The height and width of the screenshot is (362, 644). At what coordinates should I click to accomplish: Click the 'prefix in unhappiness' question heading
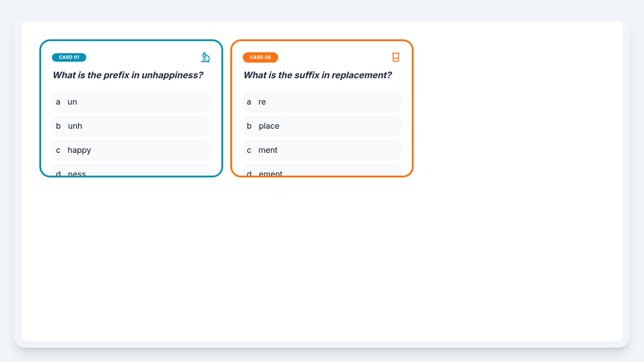[128, 75]
